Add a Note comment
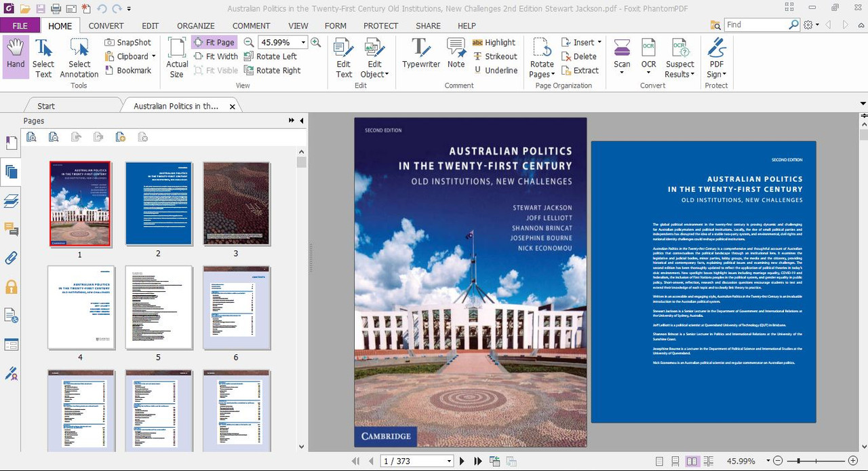 click(x=456, y=53)
